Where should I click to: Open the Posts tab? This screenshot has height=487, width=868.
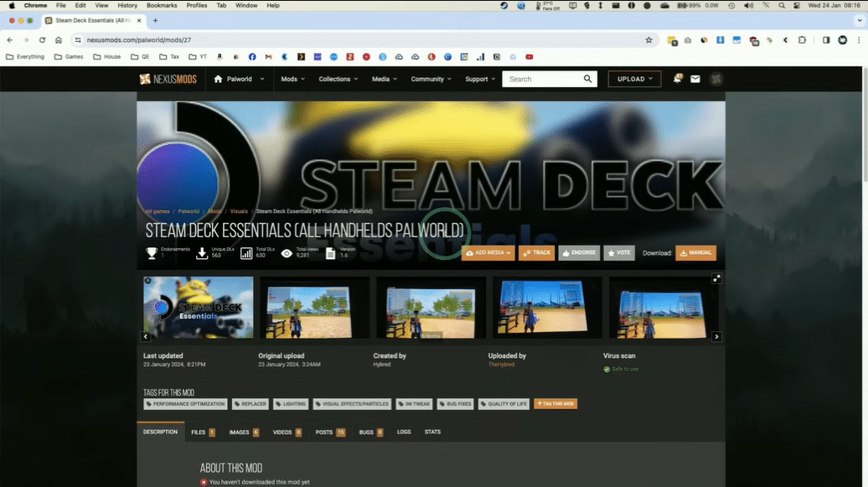(329, 432)
